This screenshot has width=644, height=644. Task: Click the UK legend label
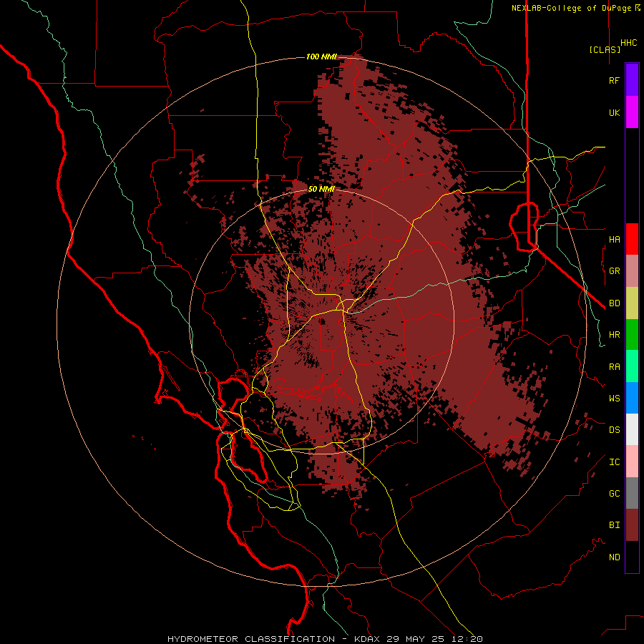[615, 112]
